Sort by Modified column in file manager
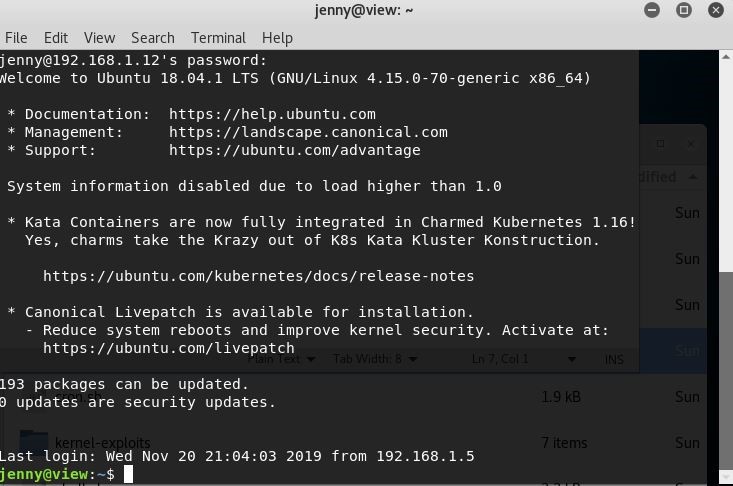The height and width of the screenshot is (486, 733). (668, 177)
